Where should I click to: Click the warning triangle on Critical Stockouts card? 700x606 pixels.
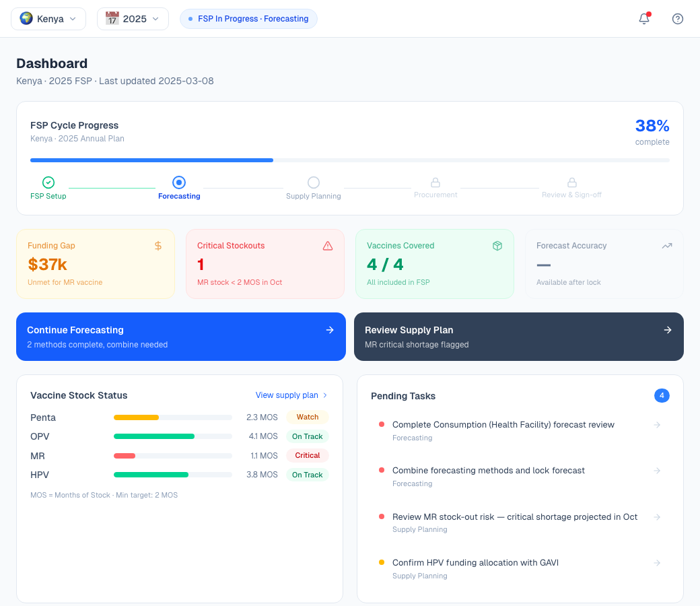328,246
